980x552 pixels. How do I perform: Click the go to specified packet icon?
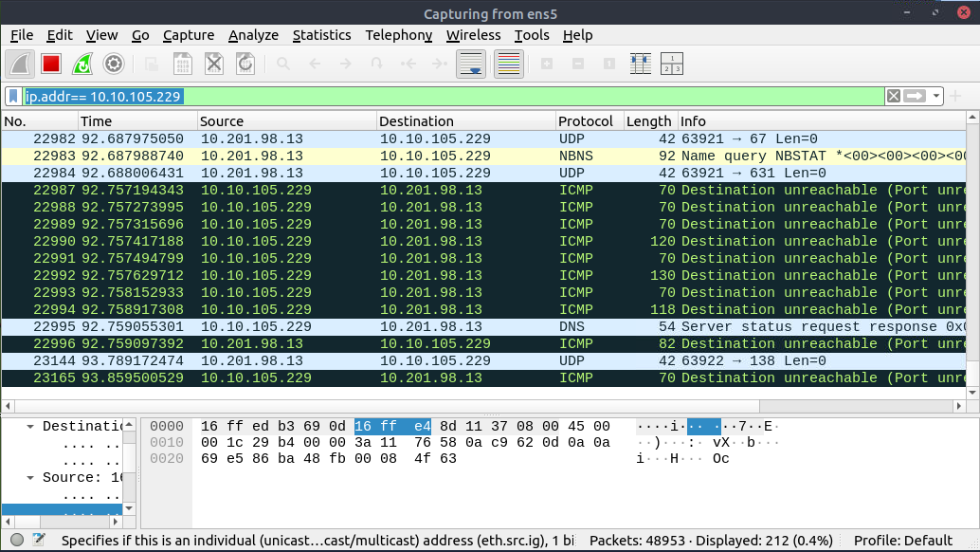click(377, 64)
